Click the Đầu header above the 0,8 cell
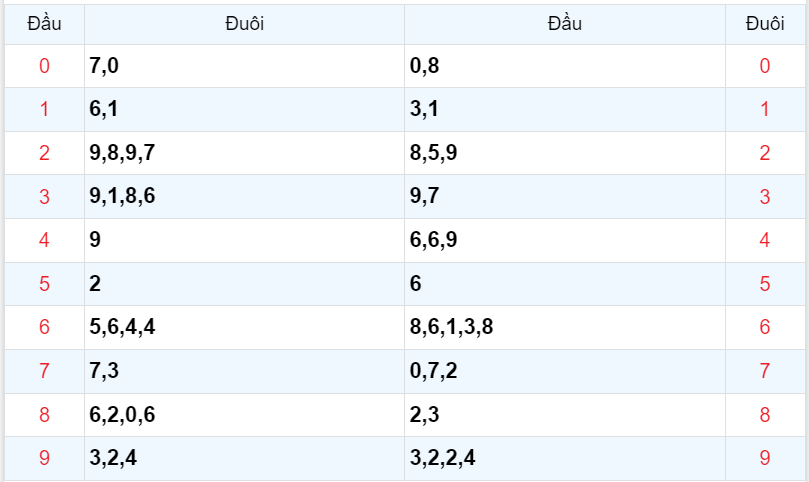Viewport: 809px width, 482px height. [x=564, y=24]
